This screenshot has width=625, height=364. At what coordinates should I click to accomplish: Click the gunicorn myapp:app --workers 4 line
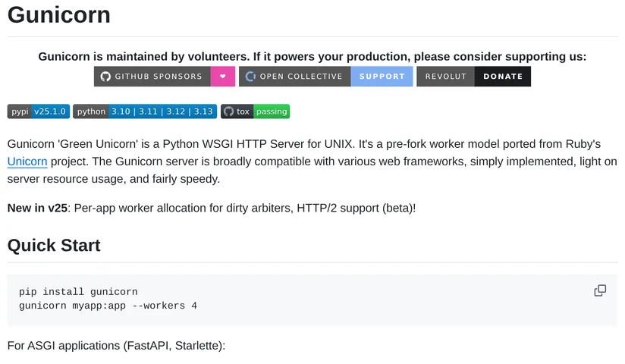point(108,306)
